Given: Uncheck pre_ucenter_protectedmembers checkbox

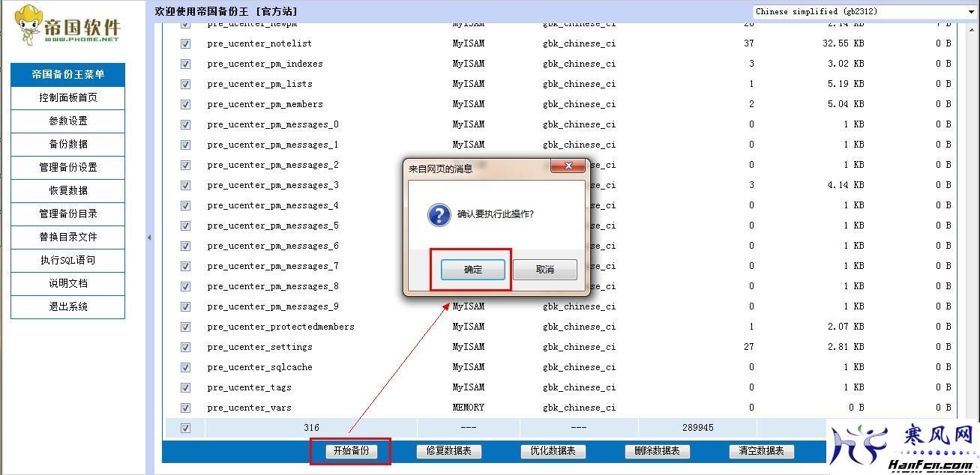Looking at the screenshot, I should [185, 327].
